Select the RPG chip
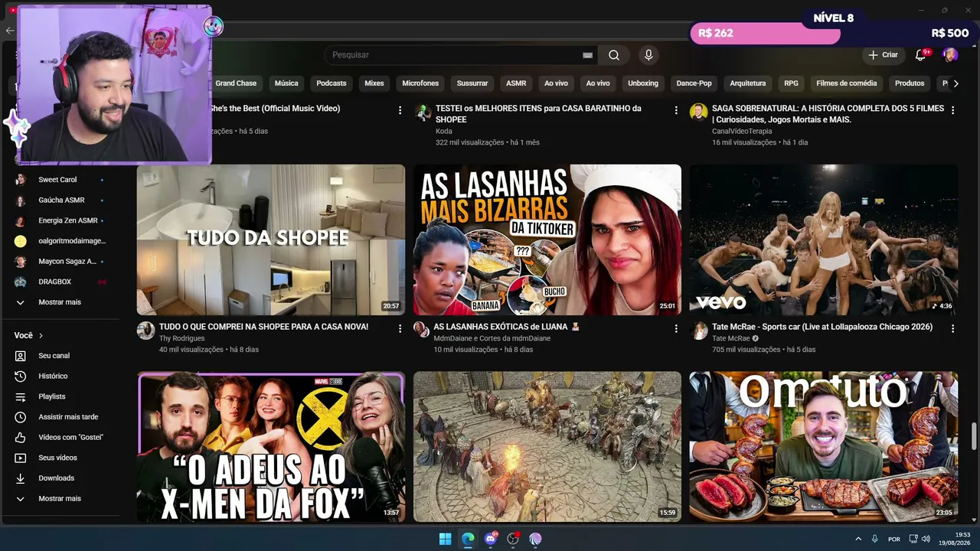Viewport: 980px width, 551px height. click(791, 83)
